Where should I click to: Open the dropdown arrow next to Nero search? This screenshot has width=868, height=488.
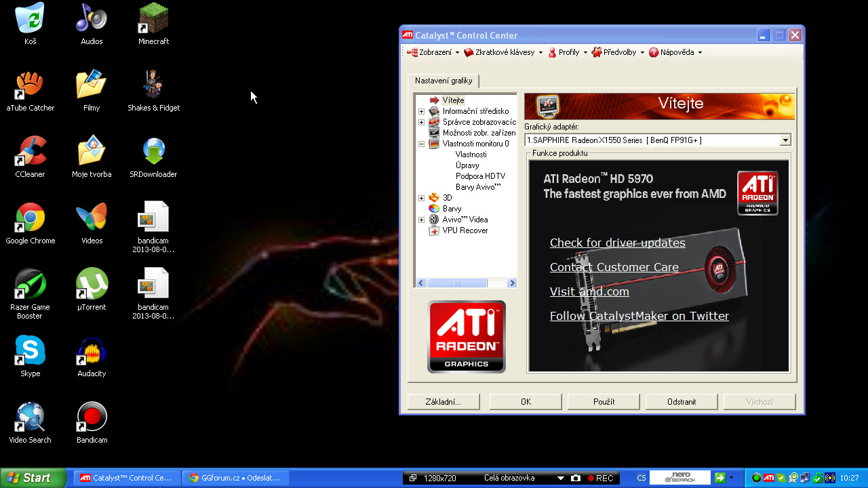click(731, 478)
